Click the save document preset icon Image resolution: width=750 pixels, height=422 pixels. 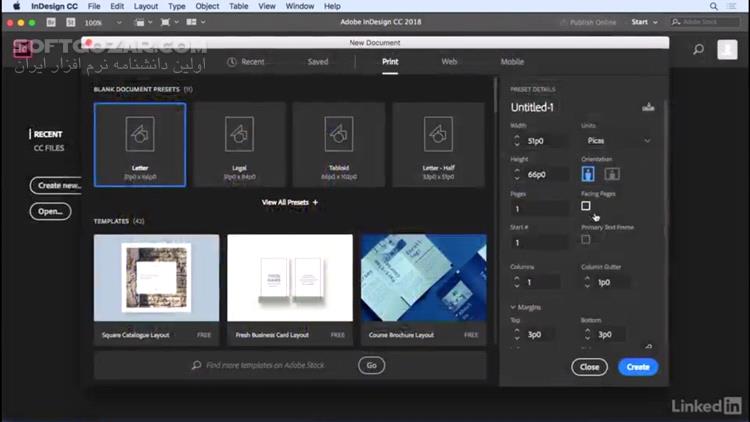(x=648, y=107)
